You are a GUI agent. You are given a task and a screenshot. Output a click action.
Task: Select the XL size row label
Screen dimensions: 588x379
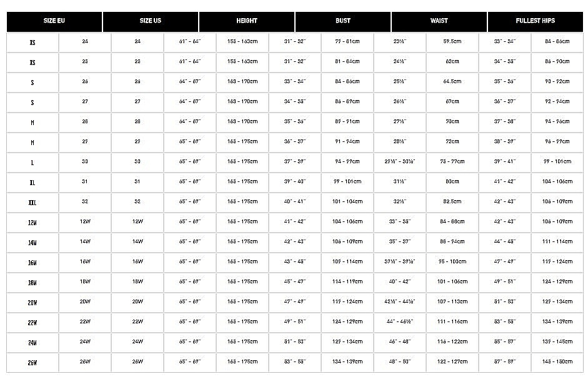click(x=32, y=182)
